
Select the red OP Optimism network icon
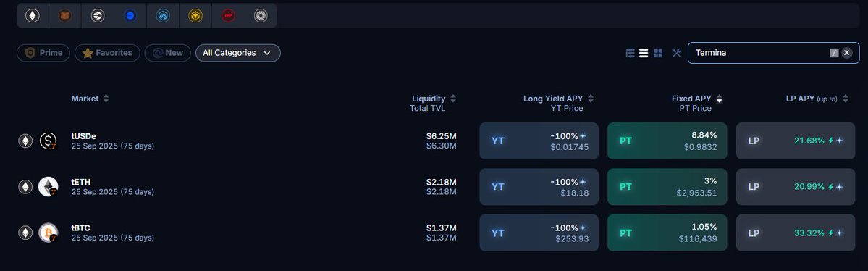[228, 15]
